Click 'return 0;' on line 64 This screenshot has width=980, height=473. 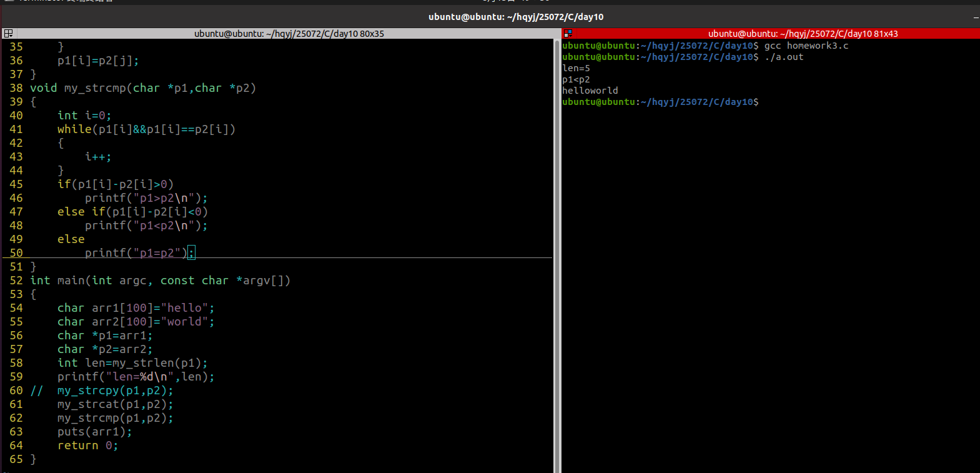click(x=88, y=446)
